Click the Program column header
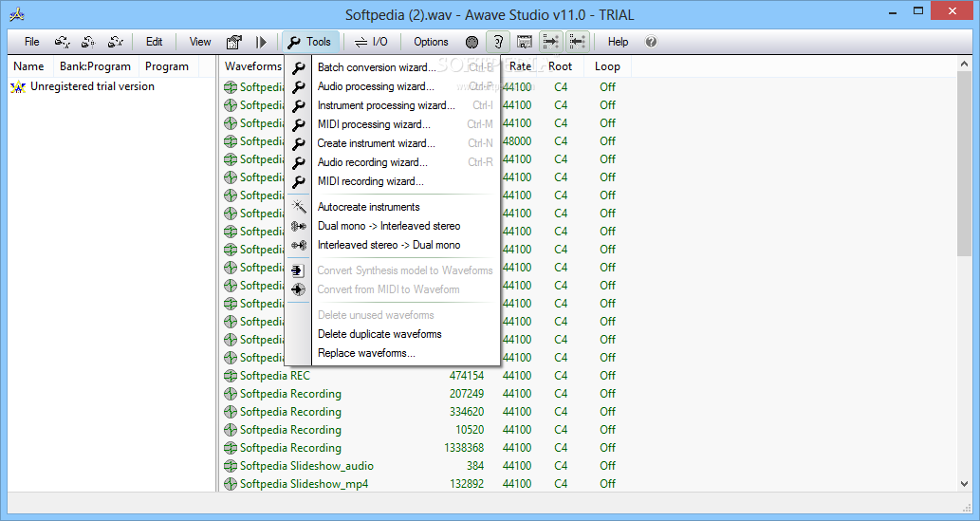The image size is (980, 521). click(167, 66)
